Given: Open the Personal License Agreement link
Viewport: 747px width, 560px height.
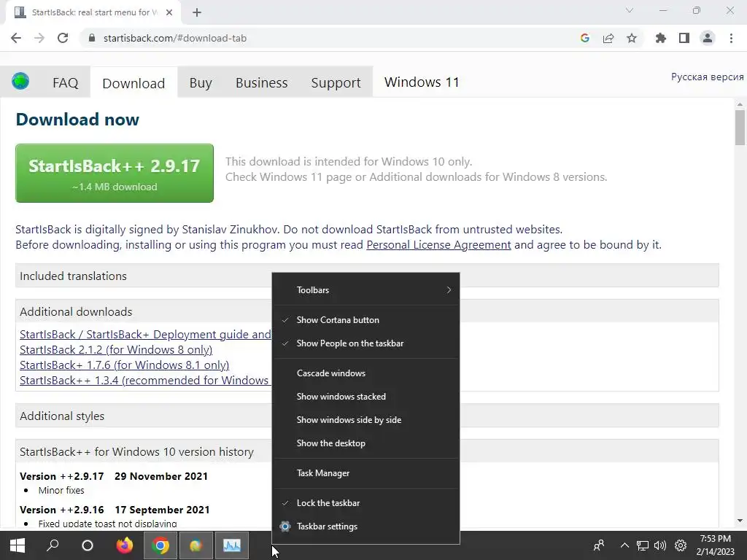Looking at the screenshot, I should pos(438,245).
